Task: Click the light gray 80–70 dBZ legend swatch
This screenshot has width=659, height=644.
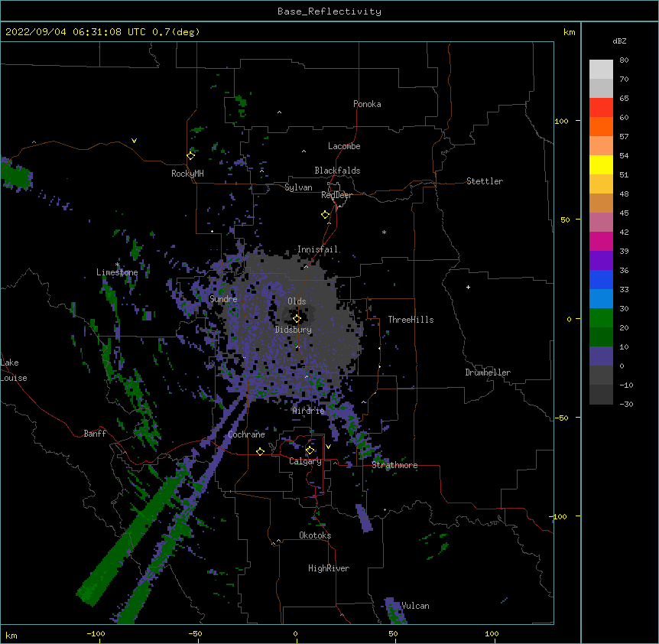Action: 601,70
